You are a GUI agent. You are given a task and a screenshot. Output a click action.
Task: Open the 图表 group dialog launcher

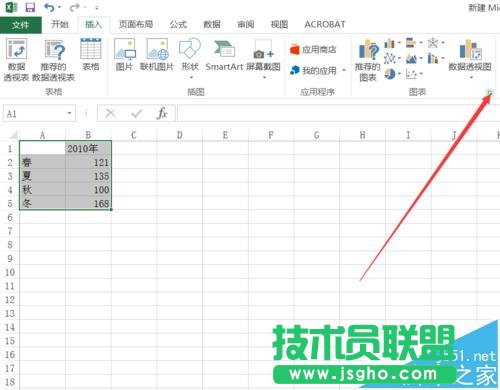(x=489, y=93)
